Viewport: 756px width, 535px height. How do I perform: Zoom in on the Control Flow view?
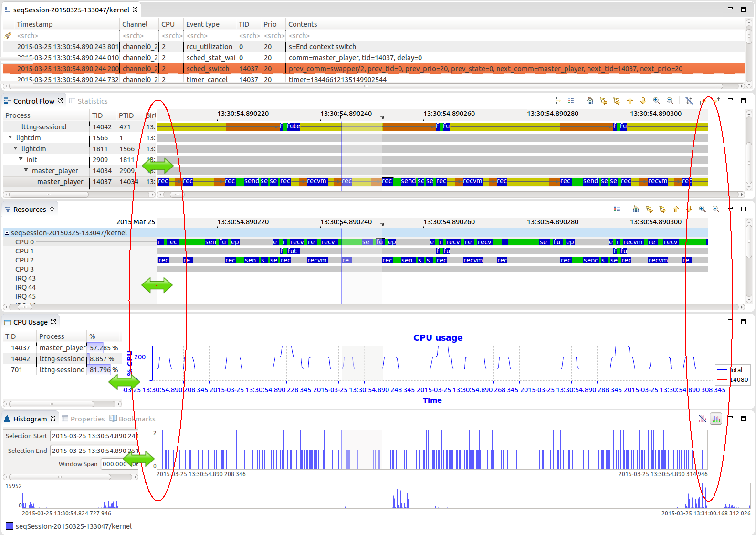click(x=657, y=101)
